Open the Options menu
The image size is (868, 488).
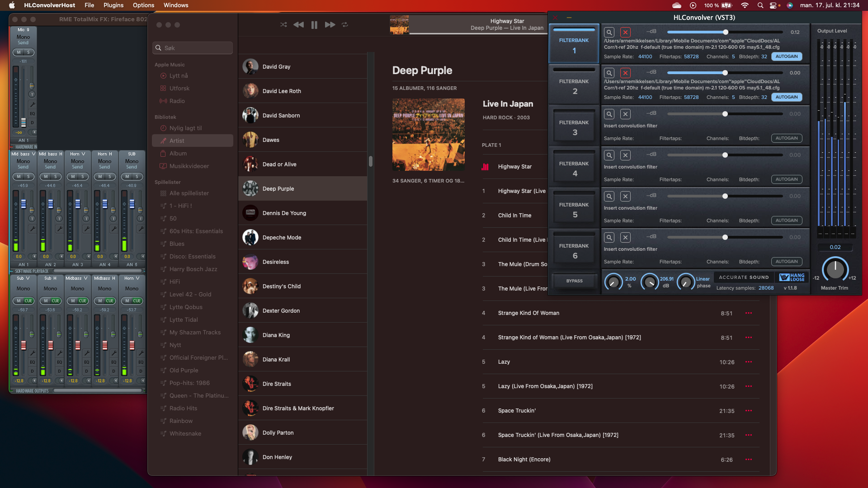143,5
